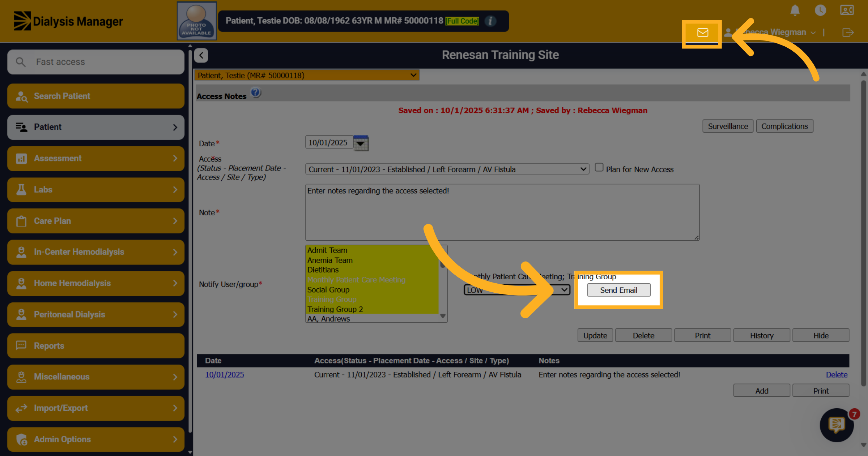
Task: Open the Care Plan sidebar menu
Action: tap(96, 221)
